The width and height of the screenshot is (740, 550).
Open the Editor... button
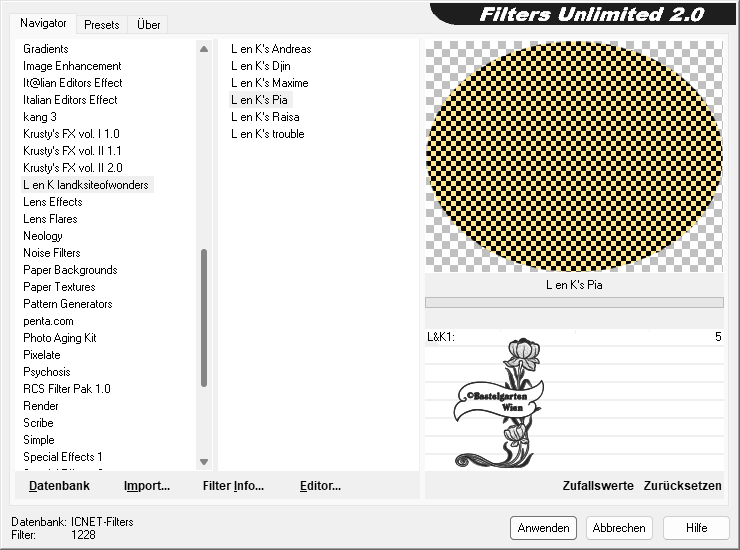pos(320,486)
